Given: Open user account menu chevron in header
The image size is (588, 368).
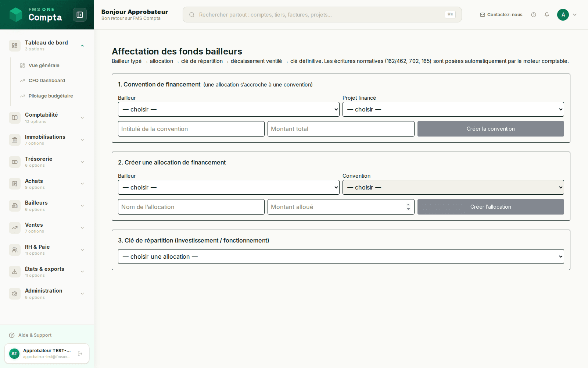Looking at the screenshot, I should click(575, 15).
